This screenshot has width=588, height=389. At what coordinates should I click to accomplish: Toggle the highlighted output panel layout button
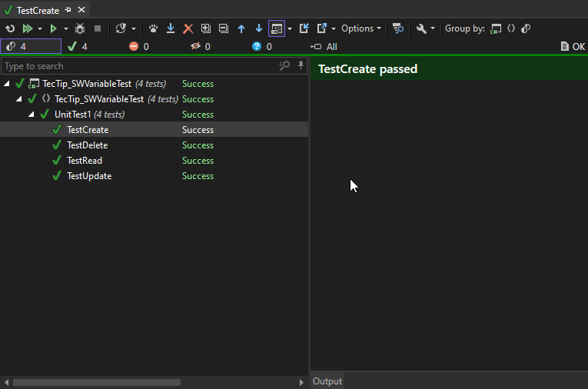pyautogui.click(x=277, y=28)
